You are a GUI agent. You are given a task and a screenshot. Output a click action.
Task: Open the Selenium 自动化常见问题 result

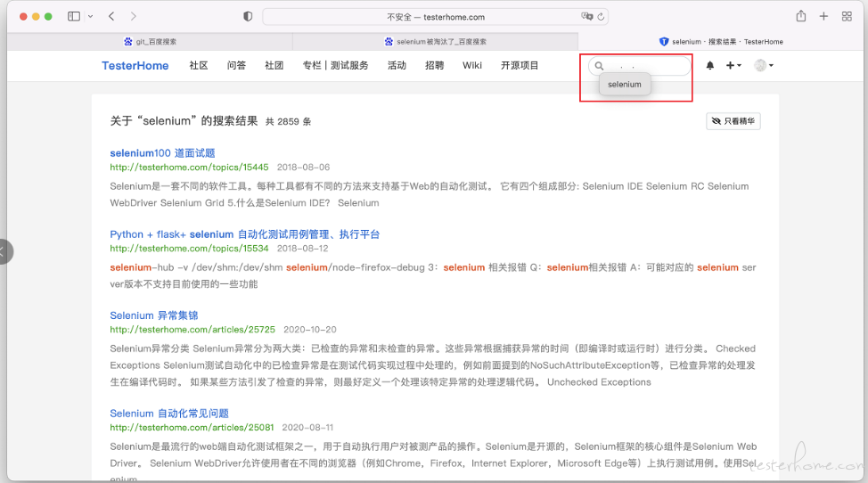[169, 413]
